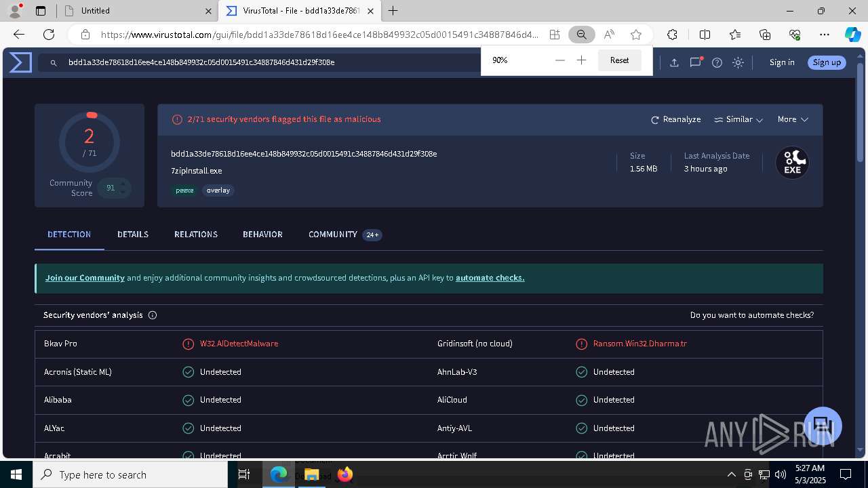The image size is (868, 488).
Task: Open the tab actions menu icon
Action: tap(41, 11)
